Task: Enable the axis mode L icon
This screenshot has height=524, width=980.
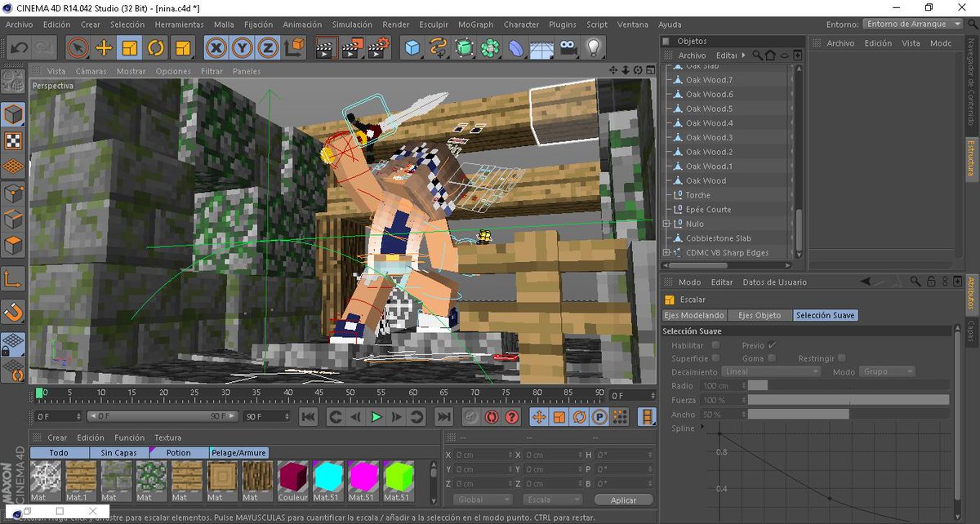Action: (x=13, y=279)
